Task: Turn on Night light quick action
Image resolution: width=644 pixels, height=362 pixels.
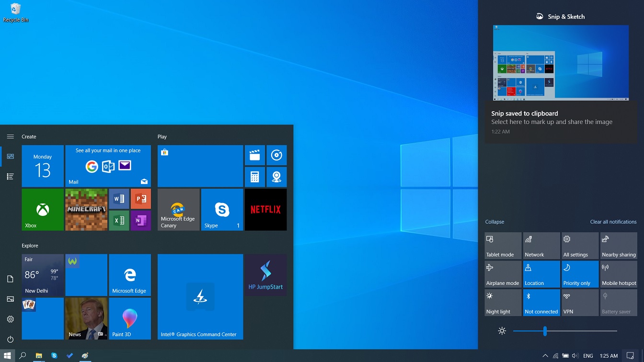Action: pyautogui.click(x=503, y=303)
